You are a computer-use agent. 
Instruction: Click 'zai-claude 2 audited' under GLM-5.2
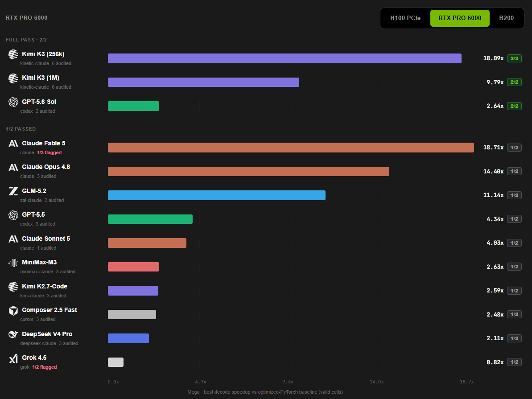(x=42, y=201)
